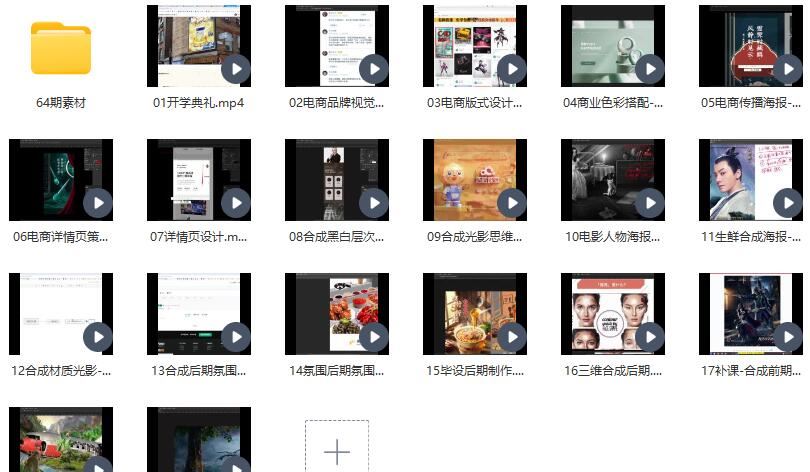Play 10电影人物海报 using its play icon
The width and height of the screenshot is (810, 472).
point(650,203)
